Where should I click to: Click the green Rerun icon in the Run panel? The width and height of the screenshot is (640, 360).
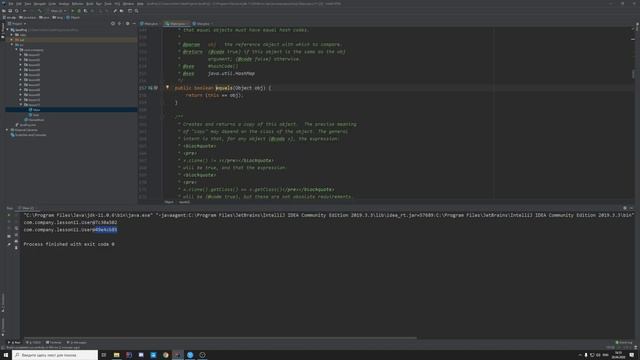9,215
